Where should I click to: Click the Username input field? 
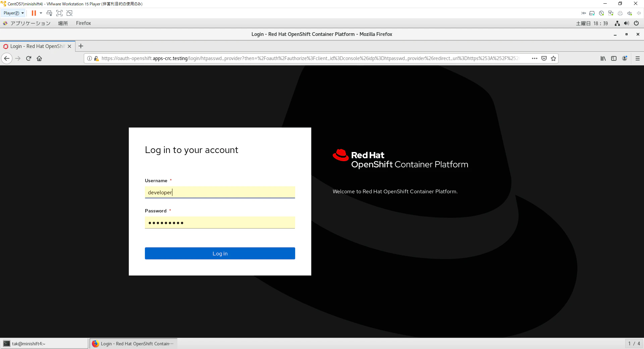tap(220, 192)
